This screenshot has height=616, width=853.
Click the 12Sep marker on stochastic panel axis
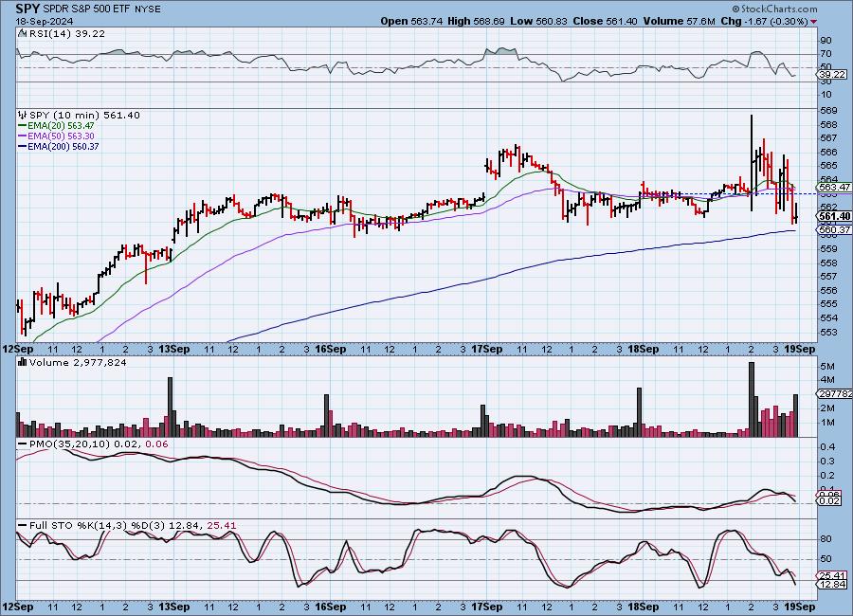[17, 607]
